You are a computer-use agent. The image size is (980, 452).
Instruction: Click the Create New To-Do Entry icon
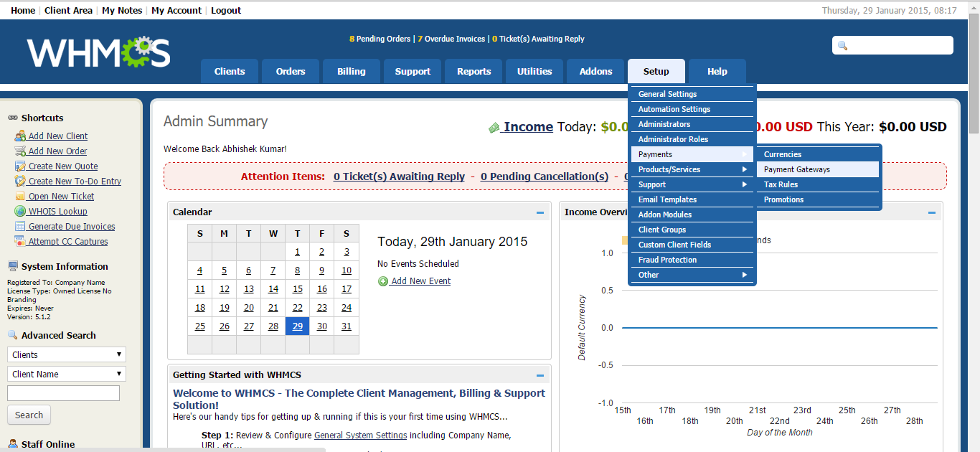(20, 181)
